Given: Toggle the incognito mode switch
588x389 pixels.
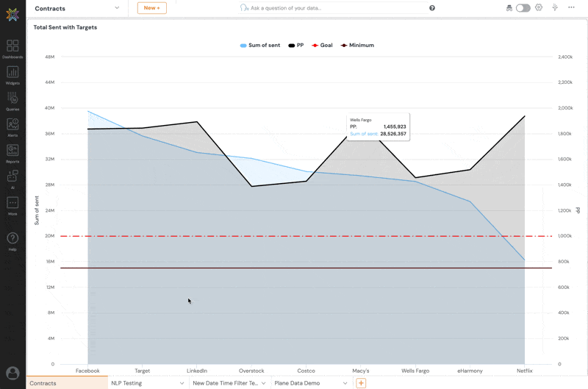Looking at the screenshot, I should [523, 8].
